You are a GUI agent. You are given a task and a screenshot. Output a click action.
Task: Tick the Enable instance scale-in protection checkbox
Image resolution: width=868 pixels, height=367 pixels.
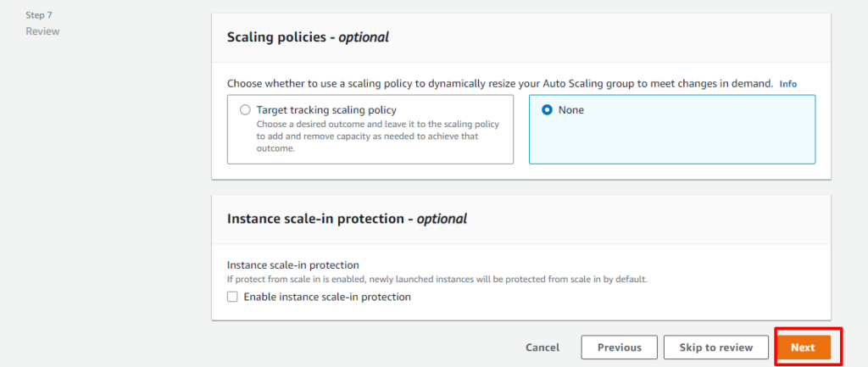click(232, 297)
